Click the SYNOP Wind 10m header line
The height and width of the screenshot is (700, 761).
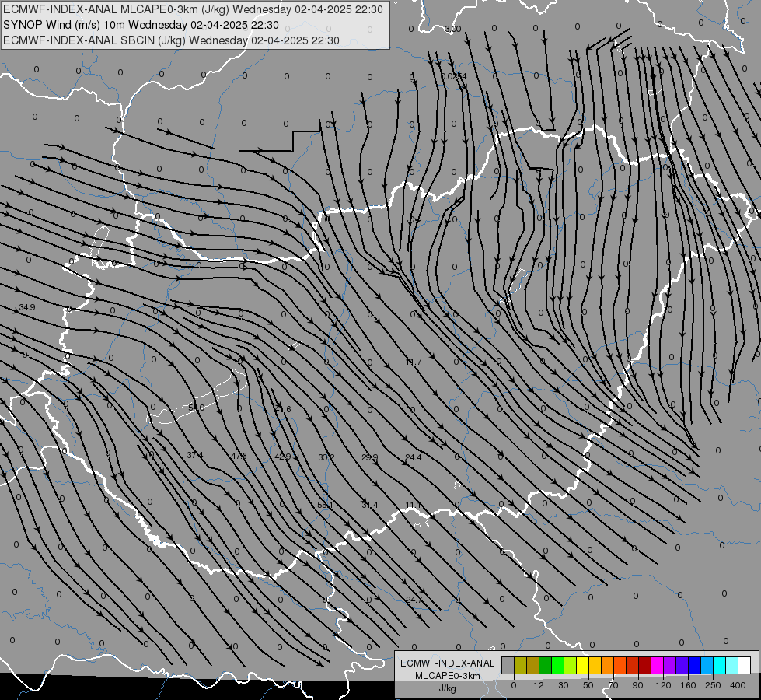(141, 25)
